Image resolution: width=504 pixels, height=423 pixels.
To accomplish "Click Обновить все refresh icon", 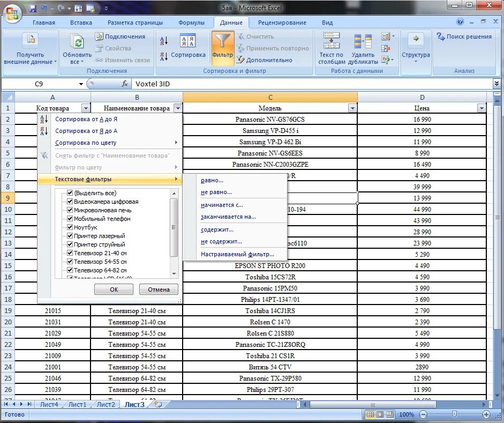I will point(77,41).
